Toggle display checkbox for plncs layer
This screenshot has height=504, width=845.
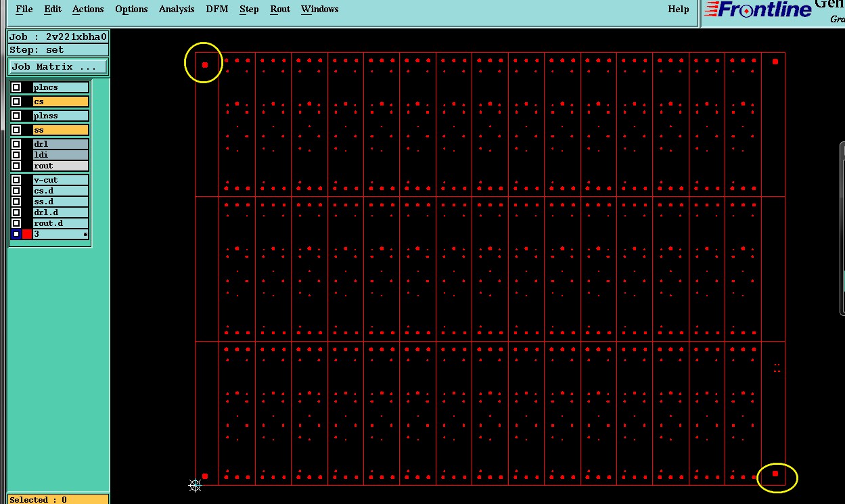[x=16, y=87]
